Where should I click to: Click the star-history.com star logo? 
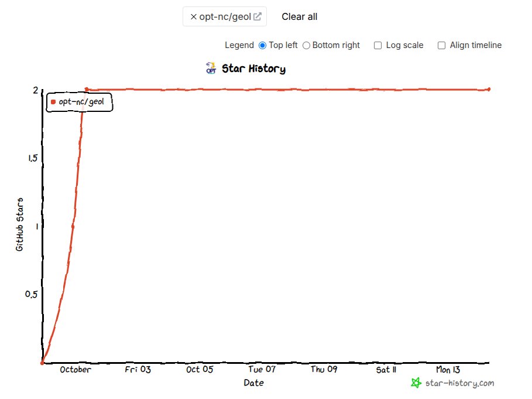point(416,383)
